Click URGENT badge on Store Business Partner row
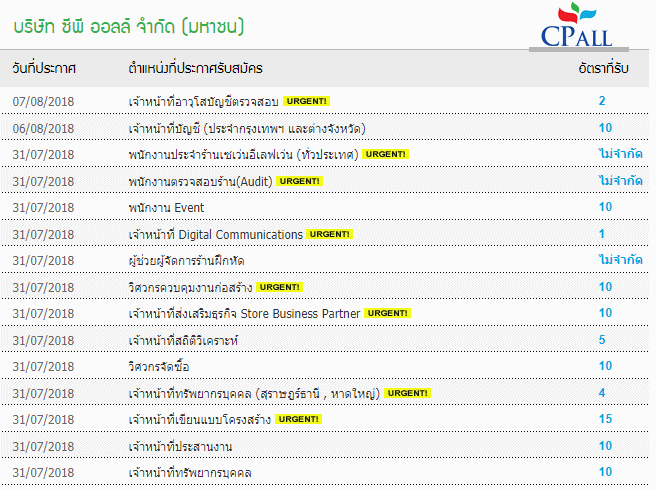656x491 pixels. coord(388,313)
